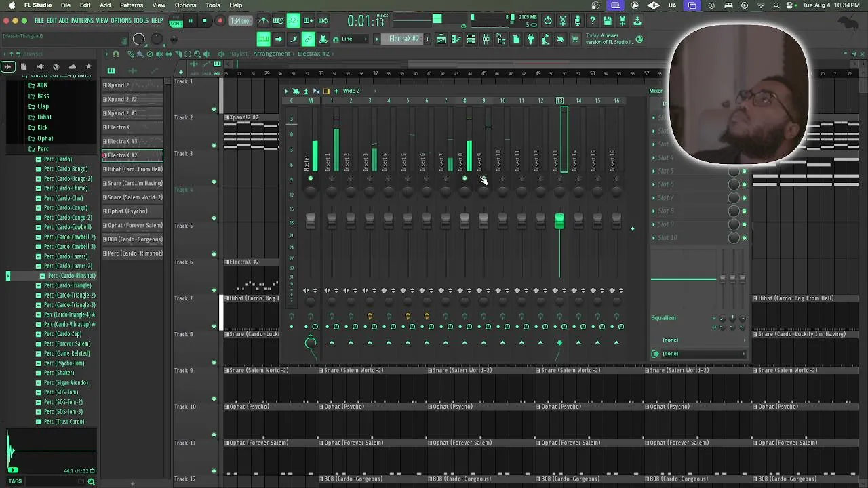Screen dimensions: 868x488
Task: Open the plugin picker plug icon
Action: [x=531, y=39]
